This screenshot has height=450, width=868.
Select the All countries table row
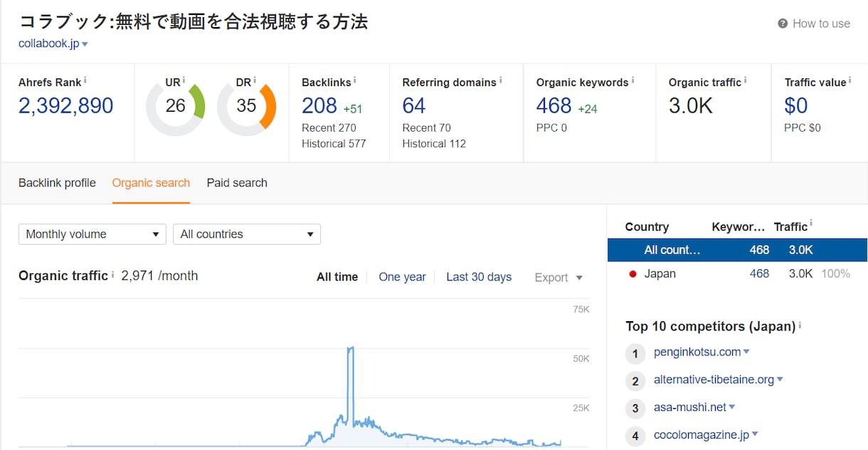pyautogui.click(x=737, y=250)
